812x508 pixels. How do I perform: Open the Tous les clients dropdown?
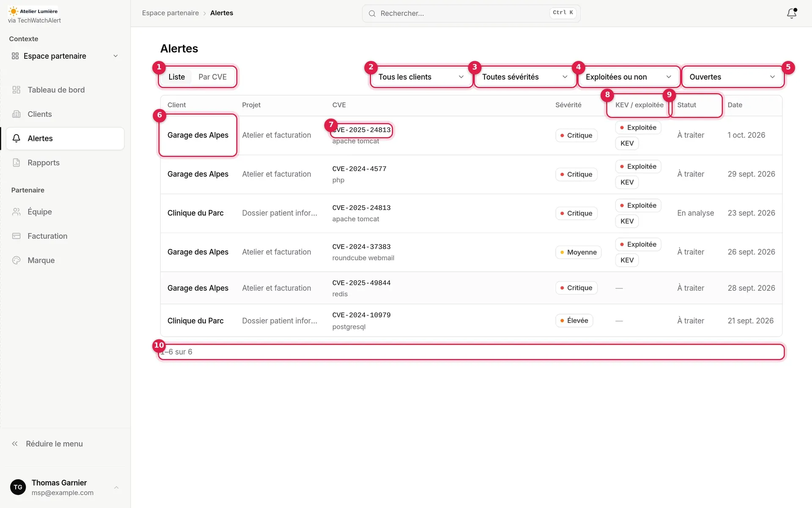pos(421,77)
